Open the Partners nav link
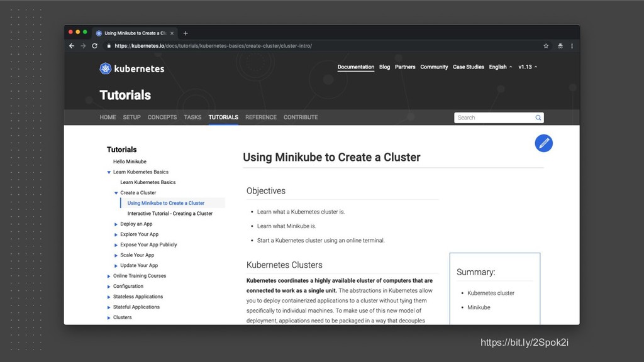This screenshot has height=362, width=644. tap(405, 67)
